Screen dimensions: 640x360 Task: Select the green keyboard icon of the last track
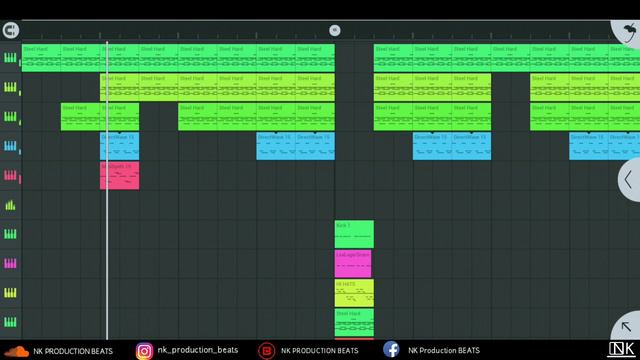pyautogui.click(x=10, y=322)
